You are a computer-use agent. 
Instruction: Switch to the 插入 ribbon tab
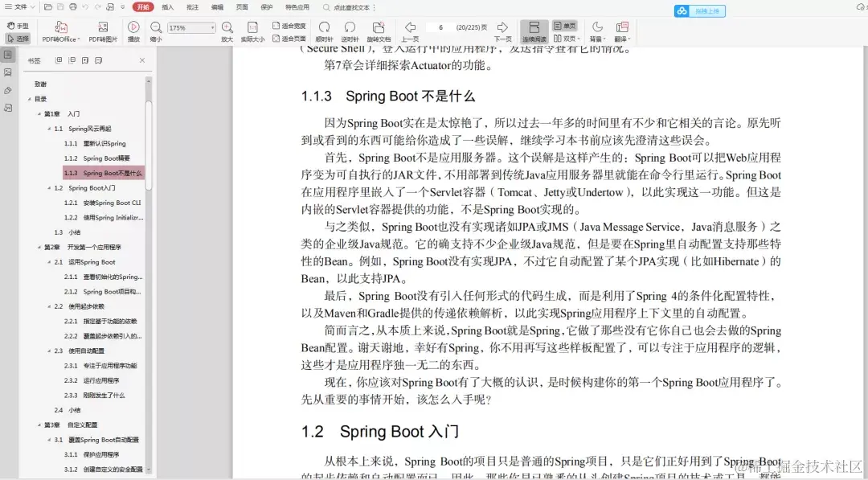(169, 8)
